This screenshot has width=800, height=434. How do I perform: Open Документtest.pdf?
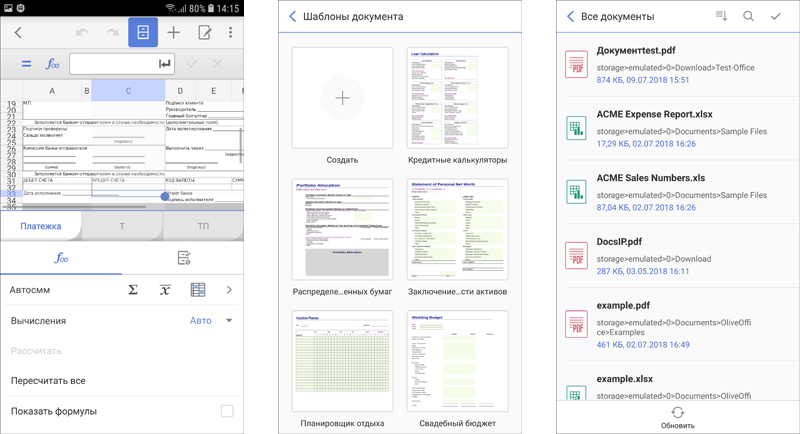(x=678, y=65)
